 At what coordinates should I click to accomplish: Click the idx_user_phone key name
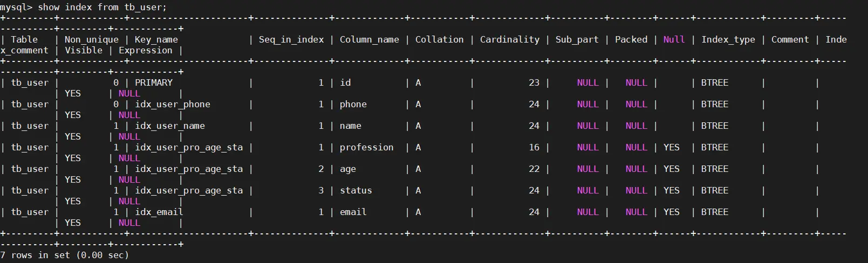[x=173, y=105]
